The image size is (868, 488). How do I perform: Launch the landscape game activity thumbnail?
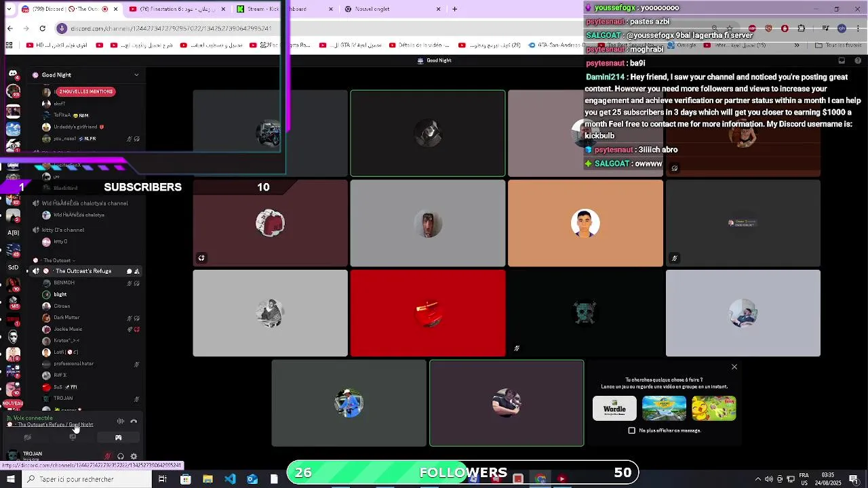[664, 409]
